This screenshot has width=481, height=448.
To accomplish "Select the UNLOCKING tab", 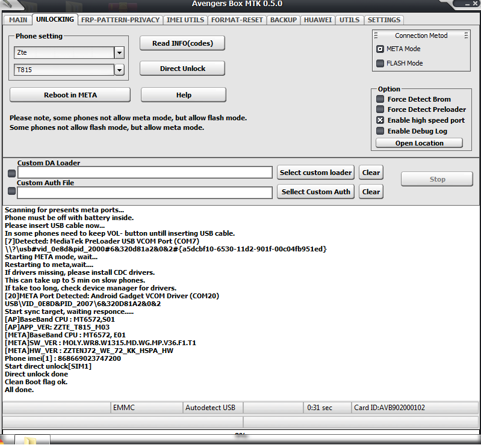I will [55, 19].
